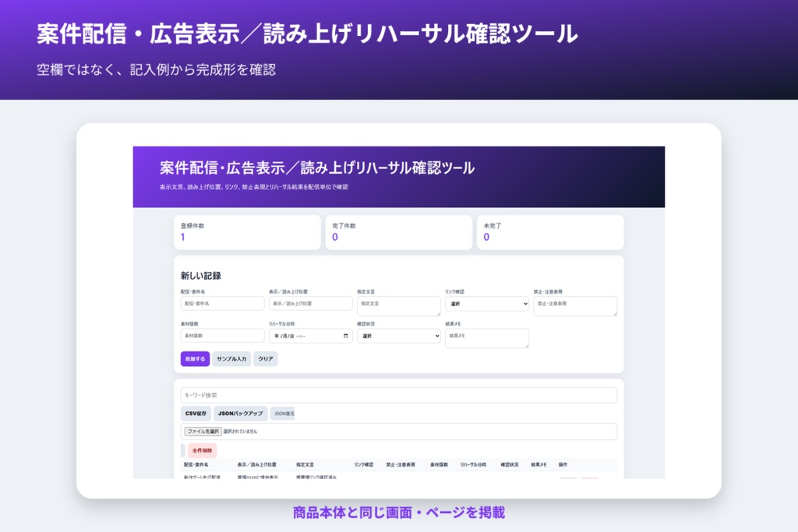798x532 pixels.
Task: Focus the 素材版数 input field
Action: 222,336
